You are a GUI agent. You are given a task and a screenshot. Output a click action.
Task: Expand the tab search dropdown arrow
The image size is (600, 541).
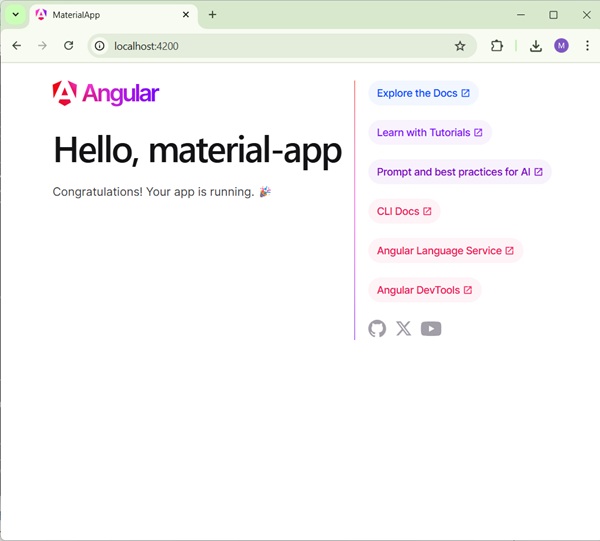(x=16, y=15)
